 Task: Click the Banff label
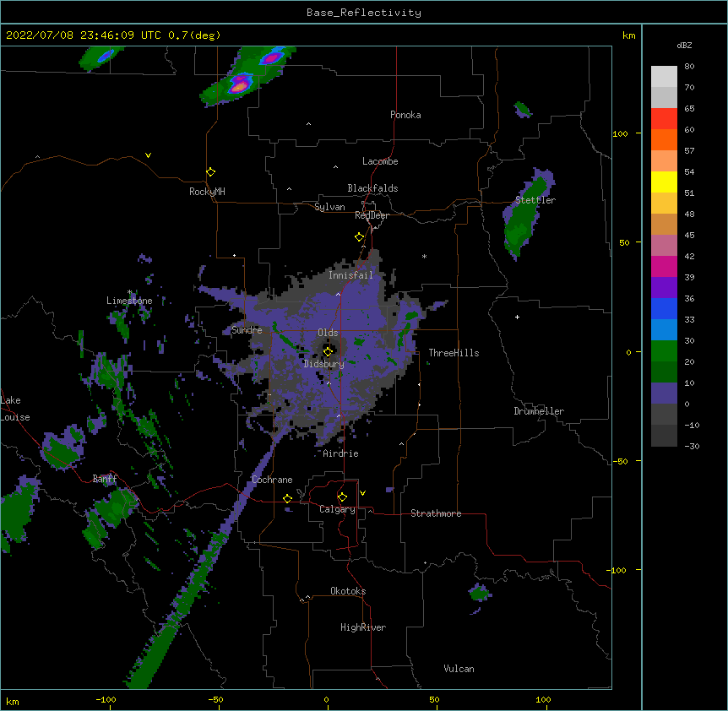pos(105,479)
